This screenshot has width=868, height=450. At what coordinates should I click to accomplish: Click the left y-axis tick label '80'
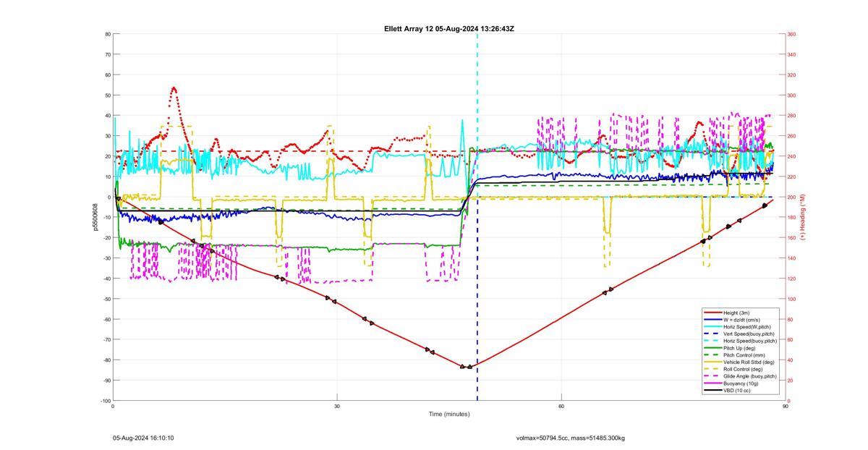(x=108, y=34)
